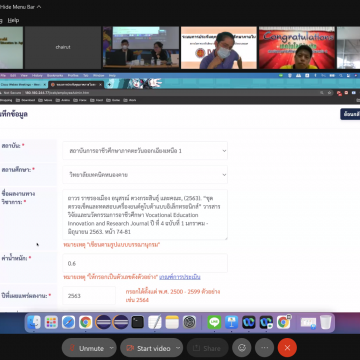Click the Terminal icon in the dock
This screenshot has height=360, width=360.
pos(137,322)
